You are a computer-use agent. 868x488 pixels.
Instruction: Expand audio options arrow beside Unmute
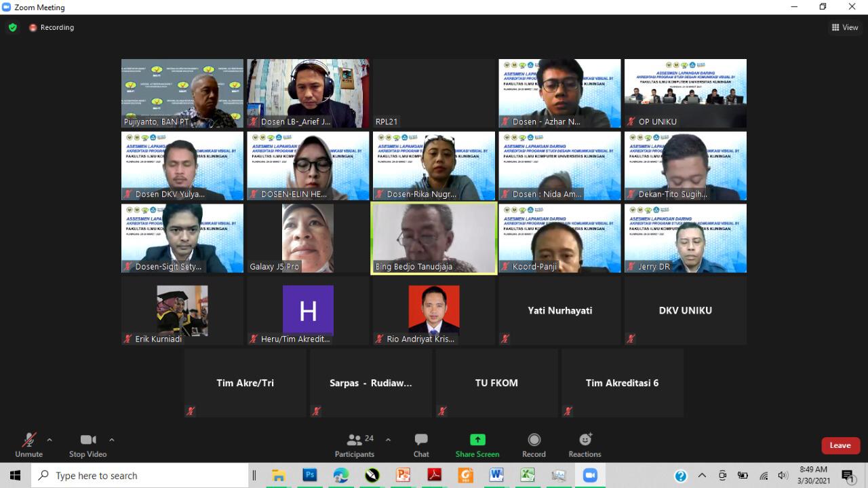click(50, 440)
